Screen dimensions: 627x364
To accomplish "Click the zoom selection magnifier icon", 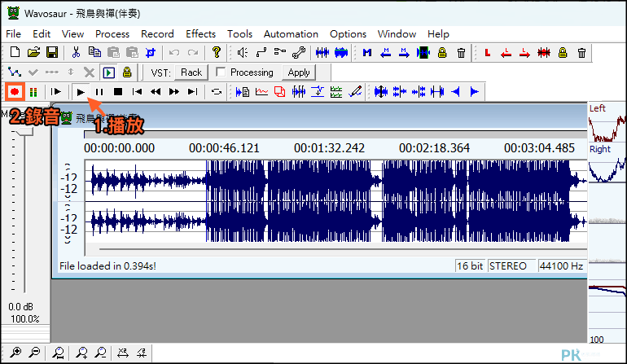I will click(58, 353).
